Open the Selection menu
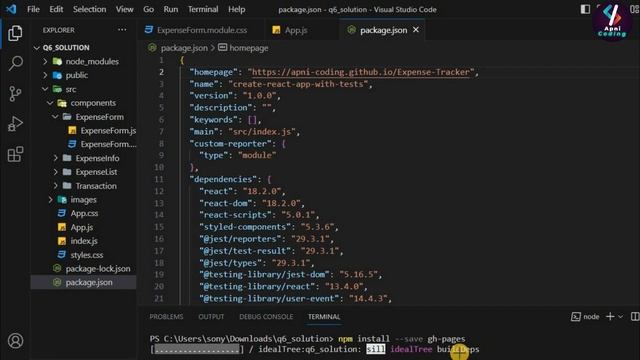 89,9
